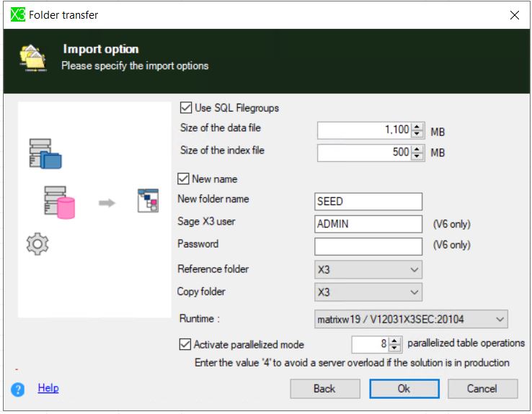Click the 'Enter the value 4' hint text
Image resolution: width=532 pixels, height=414 pixels.
352,363
